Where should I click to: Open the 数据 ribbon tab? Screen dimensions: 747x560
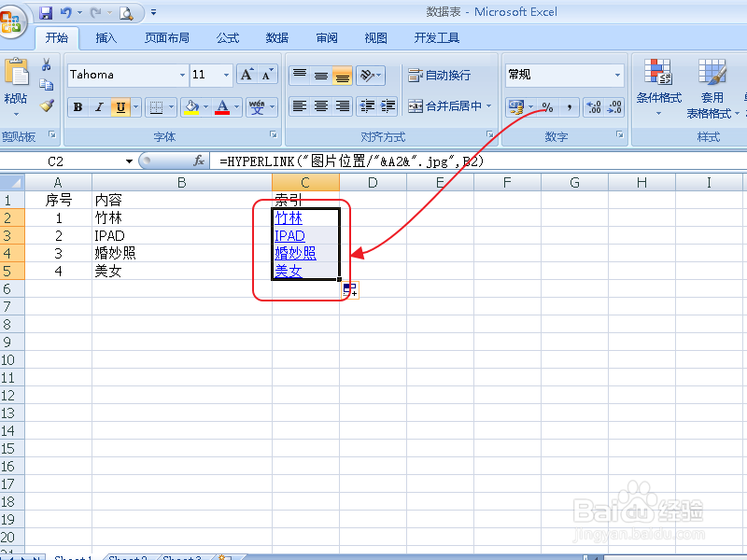(x=277, y=37)
